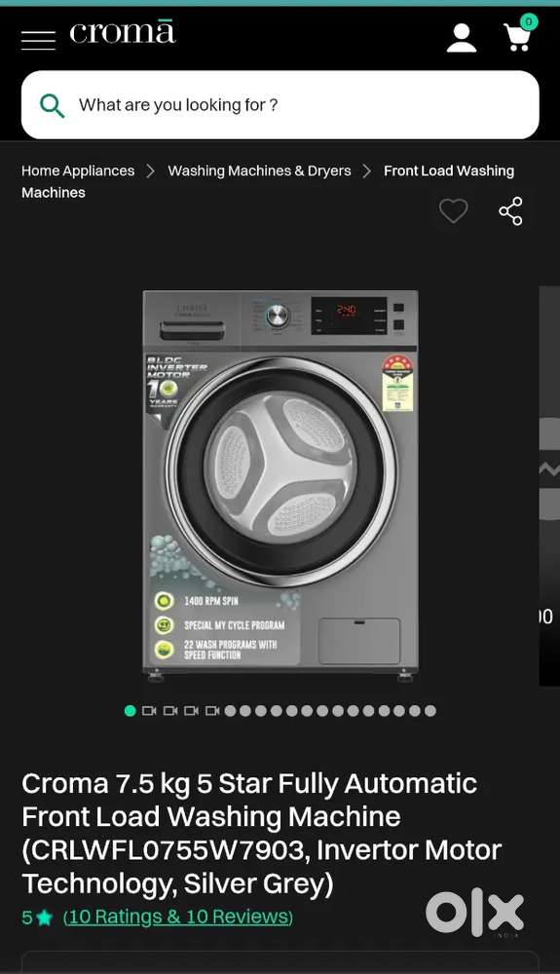Screen dimensions: 560x974
Task: Click the green search magnifier icon
Action: click(x=53, y=105)
